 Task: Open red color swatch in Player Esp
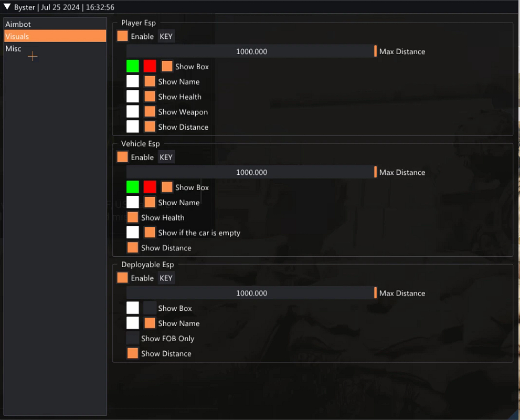(150, 66)
